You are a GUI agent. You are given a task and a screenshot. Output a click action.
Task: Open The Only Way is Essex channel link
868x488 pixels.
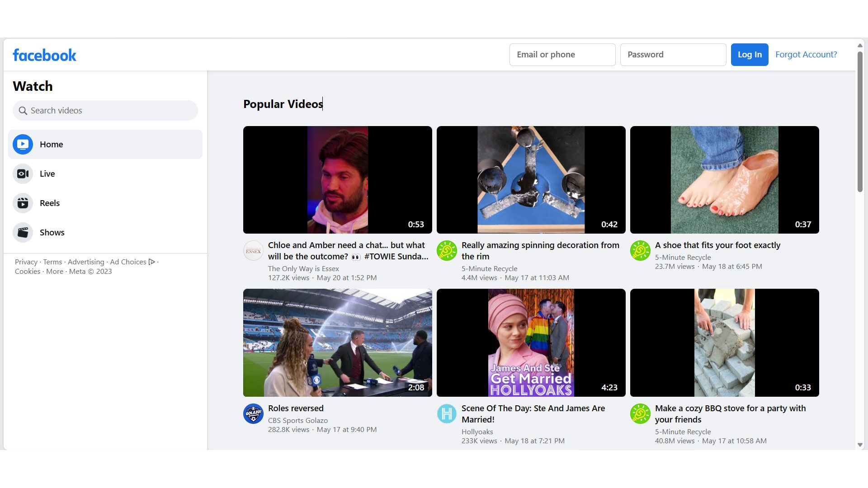click(x=303, y=268)
